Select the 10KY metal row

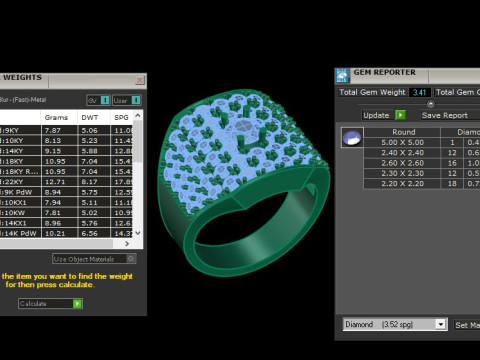(x=67, y=141)
